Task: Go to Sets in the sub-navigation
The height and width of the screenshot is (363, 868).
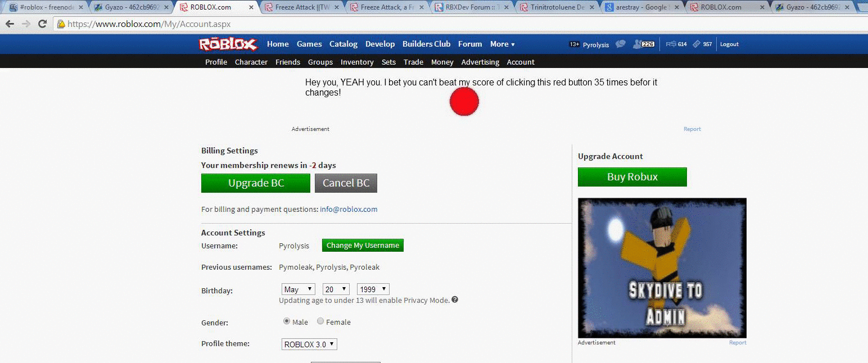Action: point(388,62)
